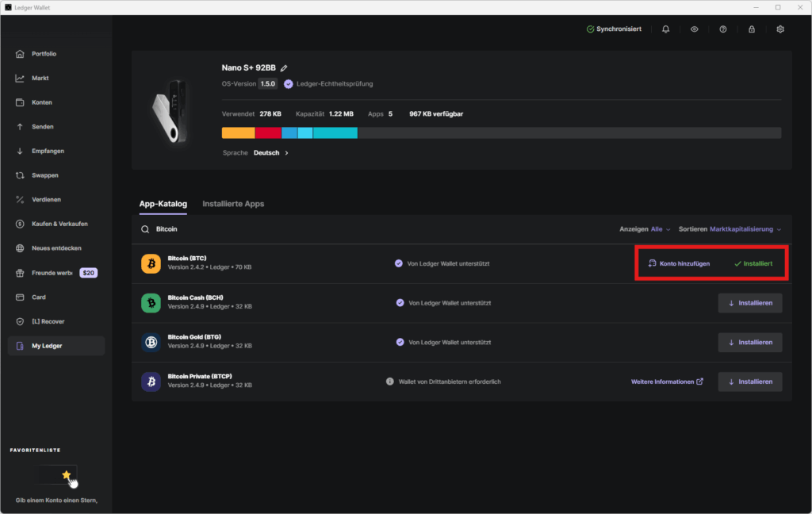The width and height of the screenshot is (812, 514).
Task: Click the orange Bitcoin (BTC) app icon
Action: [x=151, y=263]
